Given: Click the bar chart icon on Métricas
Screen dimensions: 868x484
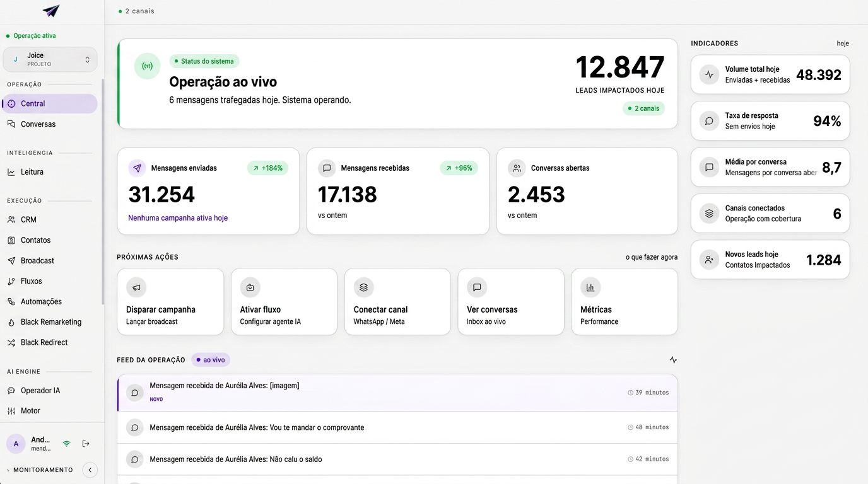Looking at the screenshot, I should (x=590, y=287).
